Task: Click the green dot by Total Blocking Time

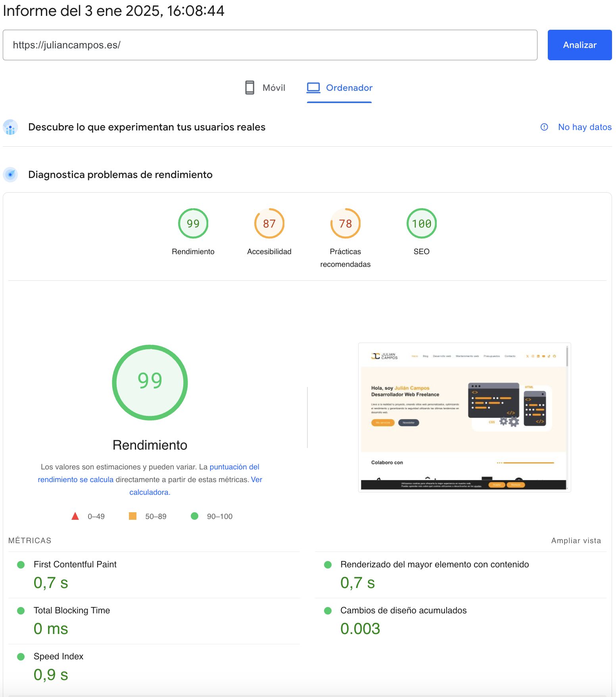Action: coord(21,611)
